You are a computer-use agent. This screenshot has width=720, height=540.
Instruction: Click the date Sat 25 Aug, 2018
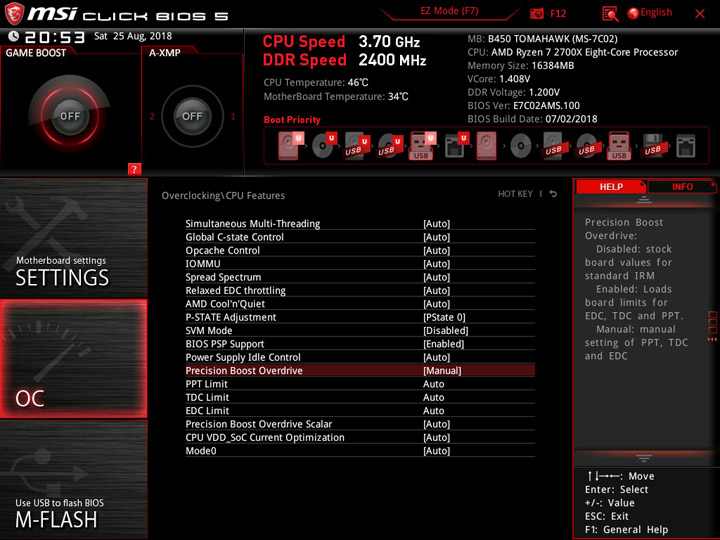coord(133,36)
